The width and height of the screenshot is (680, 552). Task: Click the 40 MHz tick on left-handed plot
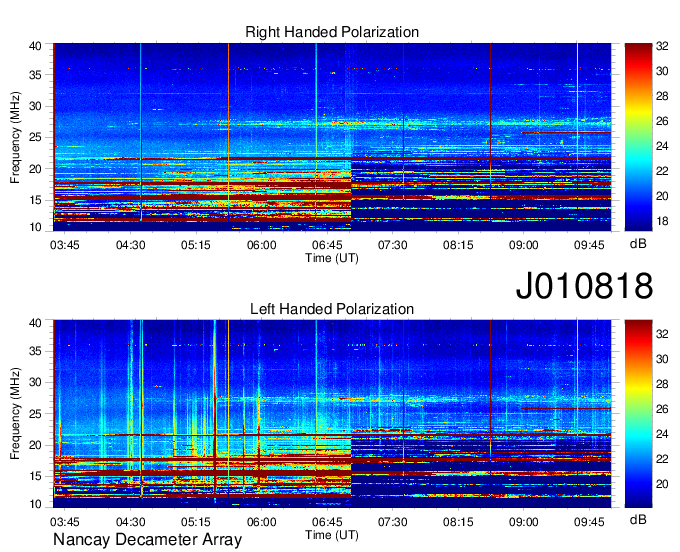(35, 323)
